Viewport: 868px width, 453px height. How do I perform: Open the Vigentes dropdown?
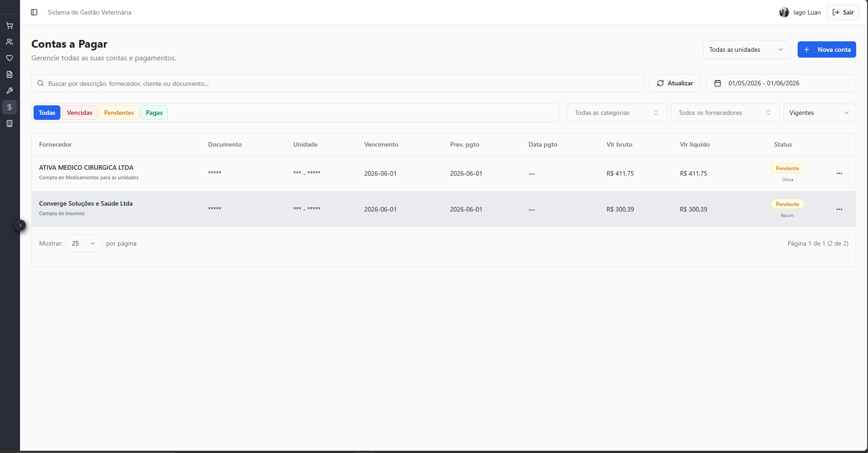[x=820, y=113]
